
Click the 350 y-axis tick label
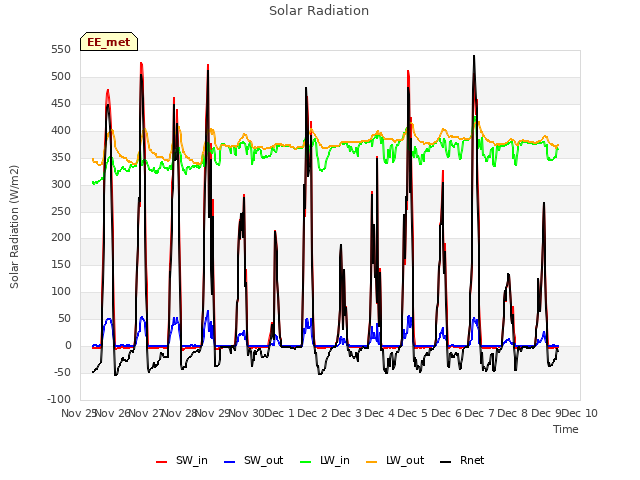[61, 158]
